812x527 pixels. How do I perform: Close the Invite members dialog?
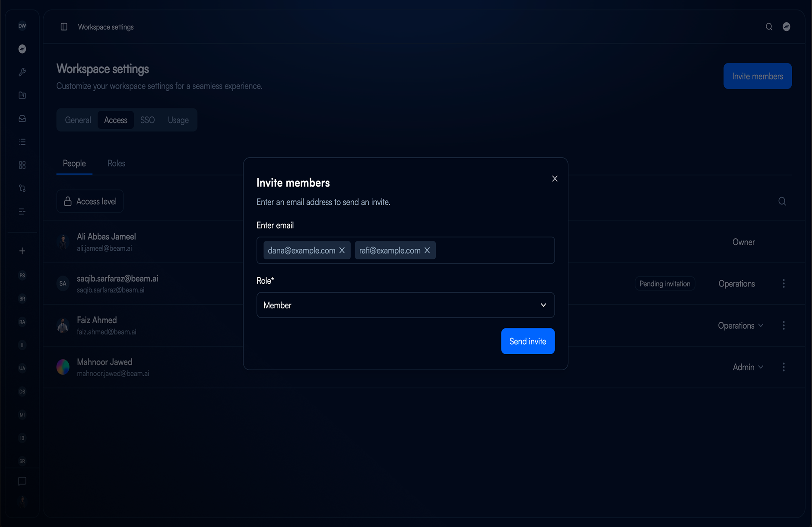click(x=555, y=179)
